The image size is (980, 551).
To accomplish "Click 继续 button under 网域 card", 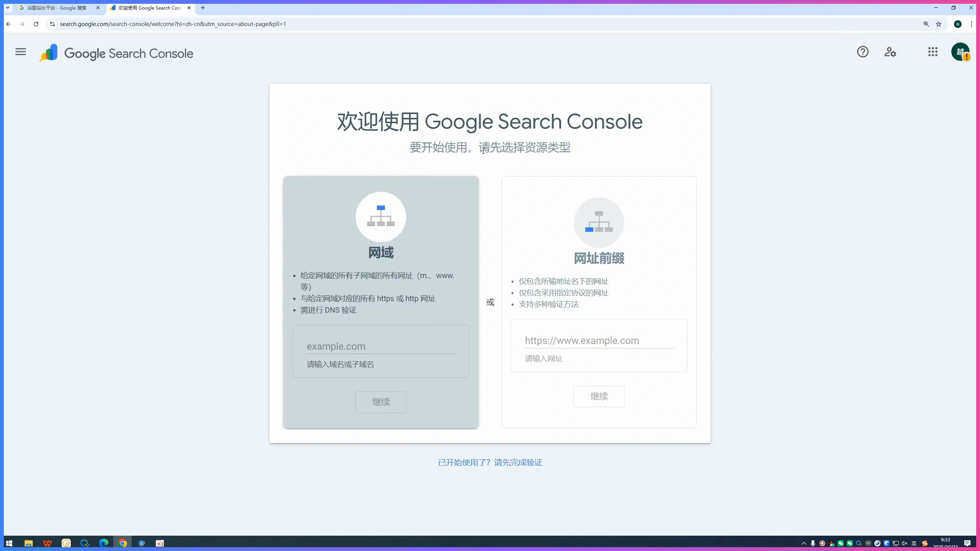I will point(381,402).
